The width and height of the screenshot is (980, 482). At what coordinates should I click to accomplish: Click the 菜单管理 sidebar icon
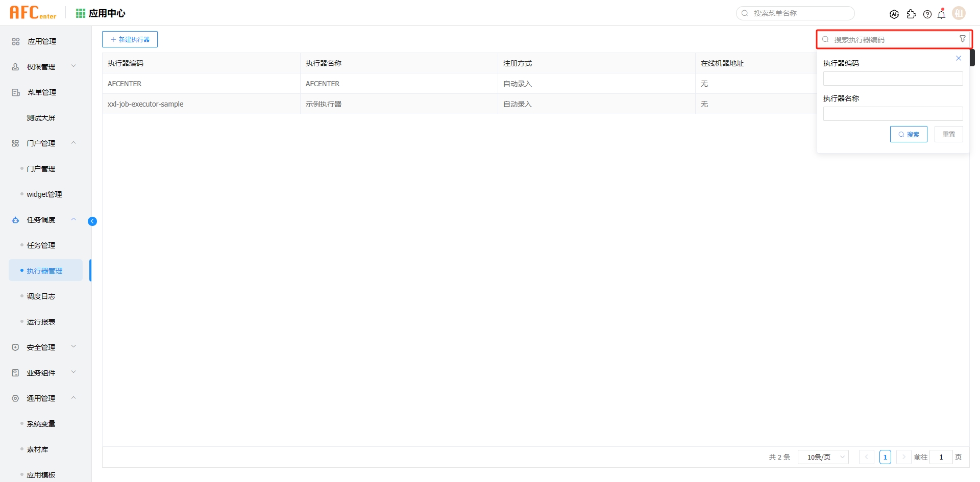click(16, 92)
